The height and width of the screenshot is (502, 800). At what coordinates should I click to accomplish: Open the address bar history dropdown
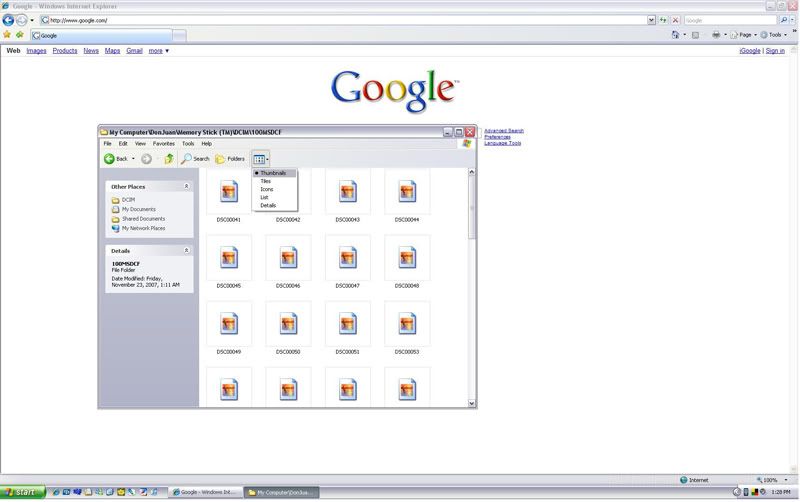click(x=652, y=20)
